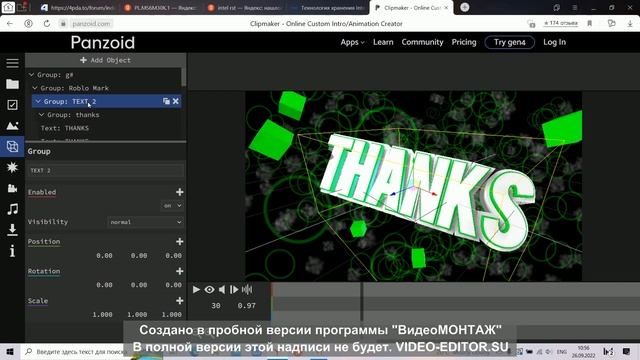Image resolution: width=640 pixels, height=360 pixels.
Task: Open the download/render panel icon
Action: (12, 230)
